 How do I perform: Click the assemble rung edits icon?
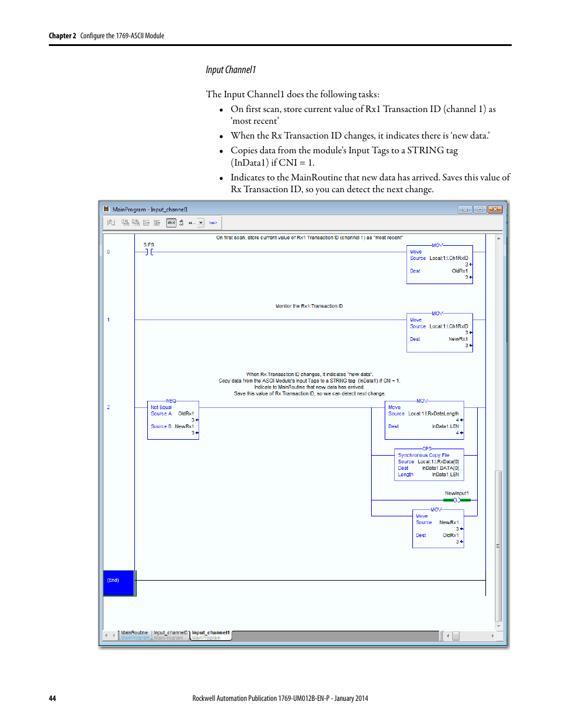(x=146, y=223)
